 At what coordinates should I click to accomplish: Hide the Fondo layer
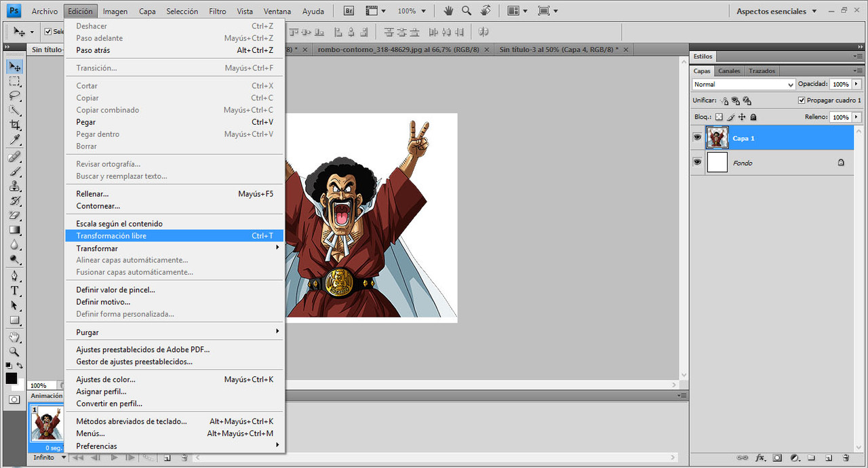pos(697,162)
